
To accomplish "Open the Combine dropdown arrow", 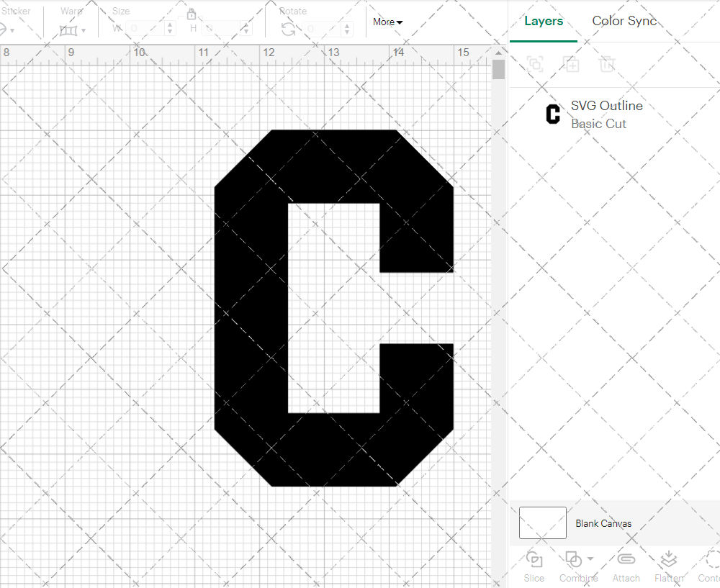I will point(590,558).
